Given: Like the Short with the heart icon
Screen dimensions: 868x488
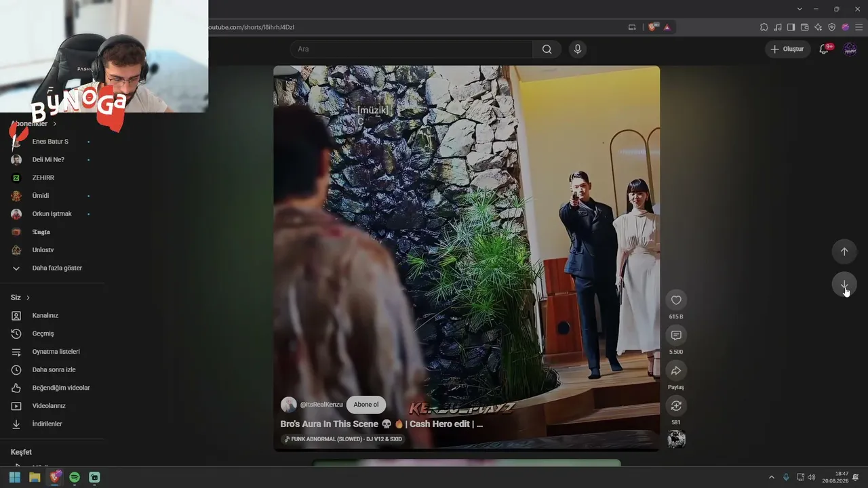Looking at the screenshot, I should click(x=676, y=300).
